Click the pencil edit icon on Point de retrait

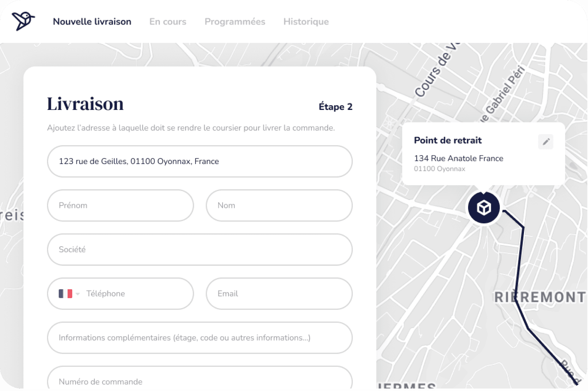pyautogui.click(x=546, y=142)
